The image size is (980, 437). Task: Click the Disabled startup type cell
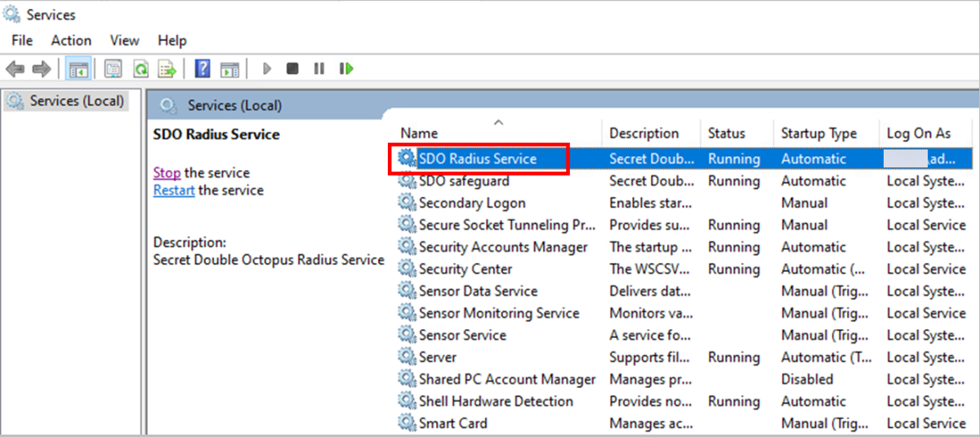click(x=807, y=380)
